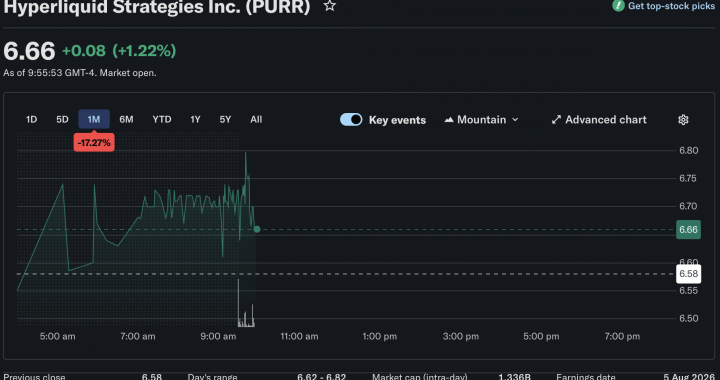Image resolution: width=720 pixels, height=380 pixels.
Task: Click the Hyperliquid Strategies Inc. (PURR) title
Action: 157,6
